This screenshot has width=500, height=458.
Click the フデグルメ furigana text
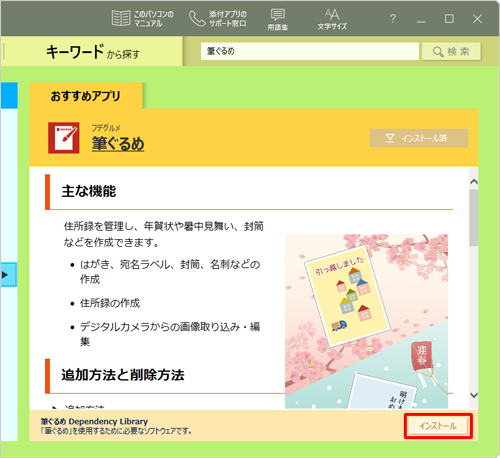coord(106,128)
